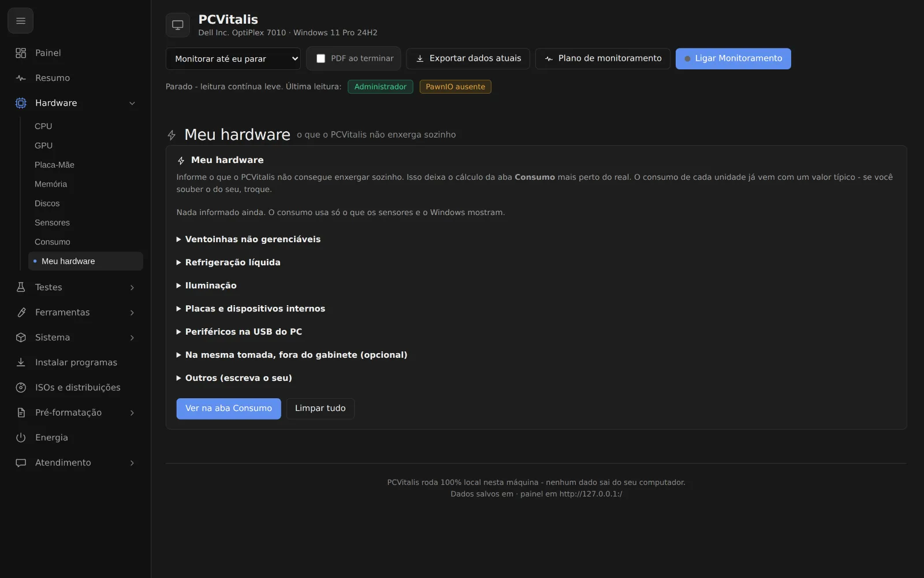Click the Resumo pulse icon
The image size is (924, 578).
tap(21, 78)
